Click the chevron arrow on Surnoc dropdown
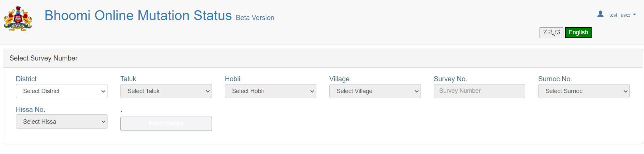The height and width of the screenshot is (154, 644). 625,91
